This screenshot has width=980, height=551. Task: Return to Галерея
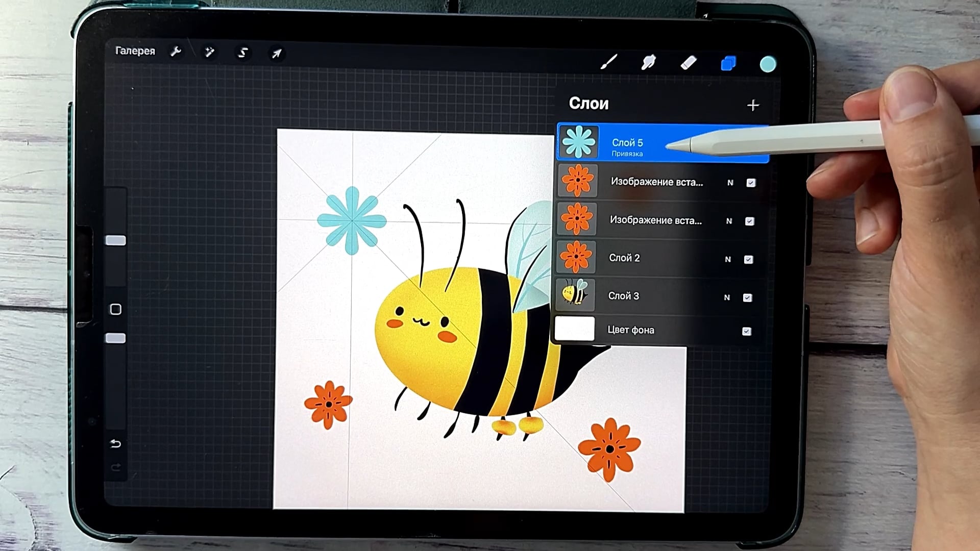click(x=135, y=51)
